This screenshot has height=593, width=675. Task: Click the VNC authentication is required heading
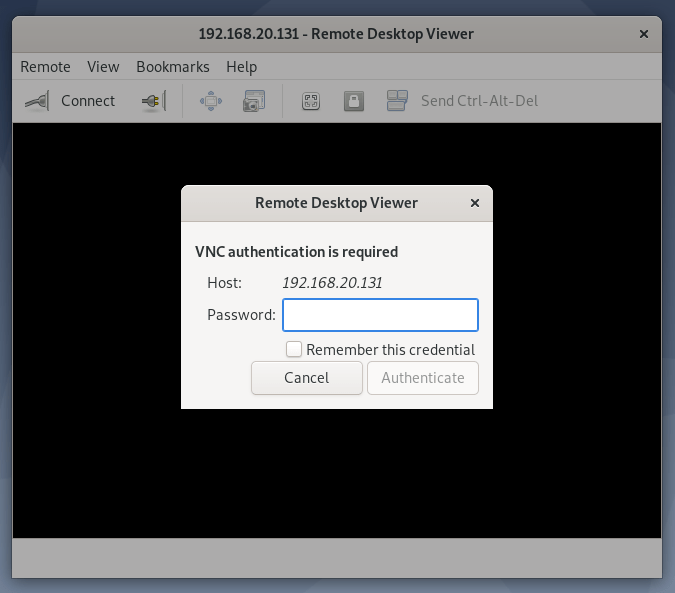(297, 252)
